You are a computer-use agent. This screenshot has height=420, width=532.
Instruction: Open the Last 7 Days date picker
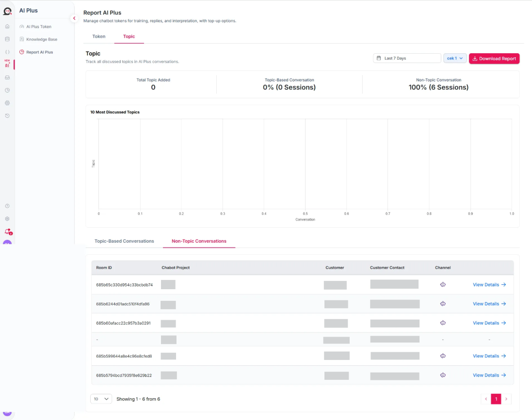click(x=407, y=58)
